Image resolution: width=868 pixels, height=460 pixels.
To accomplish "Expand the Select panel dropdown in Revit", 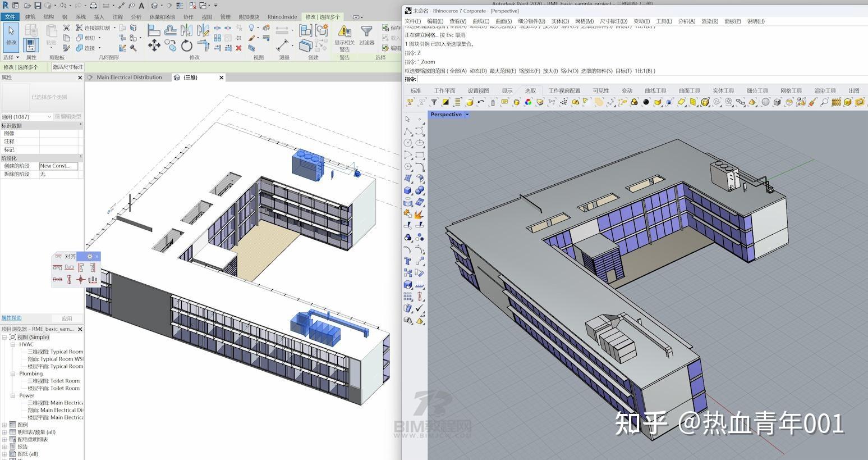I will tap(11, 57).
